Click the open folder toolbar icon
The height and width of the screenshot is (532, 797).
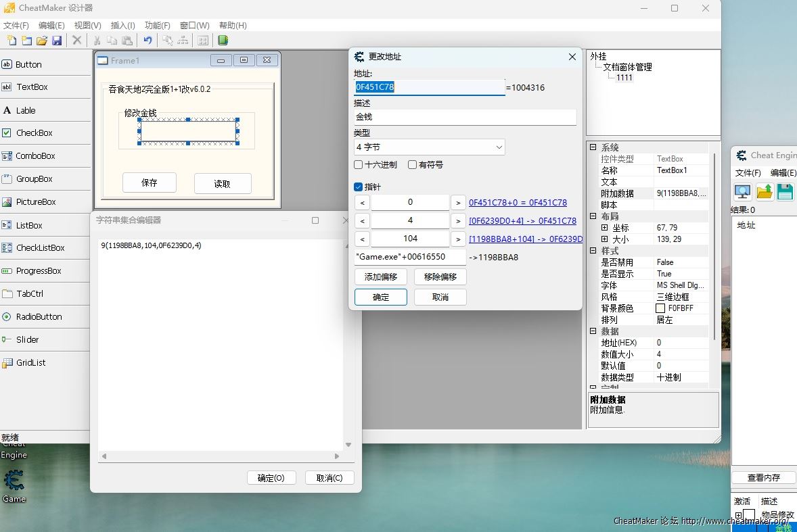coord(41,41)
